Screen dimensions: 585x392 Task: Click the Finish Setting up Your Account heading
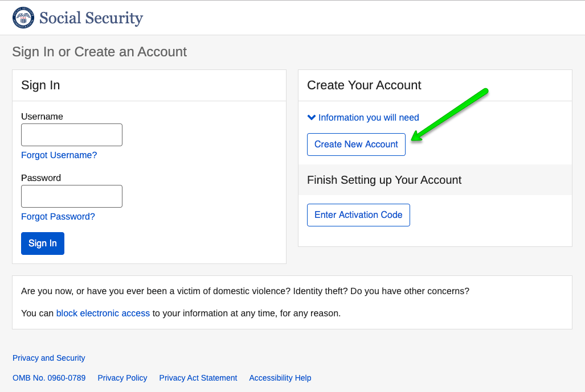[384, 180]
